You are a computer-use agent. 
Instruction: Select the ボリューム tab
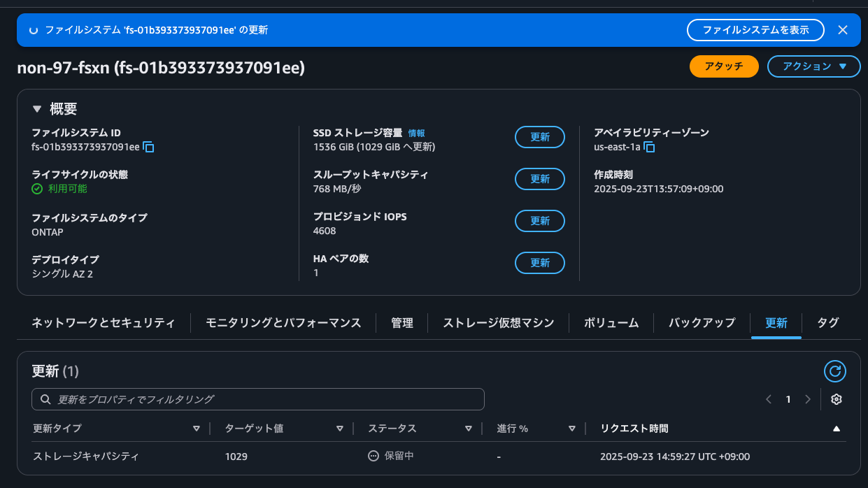611,323
